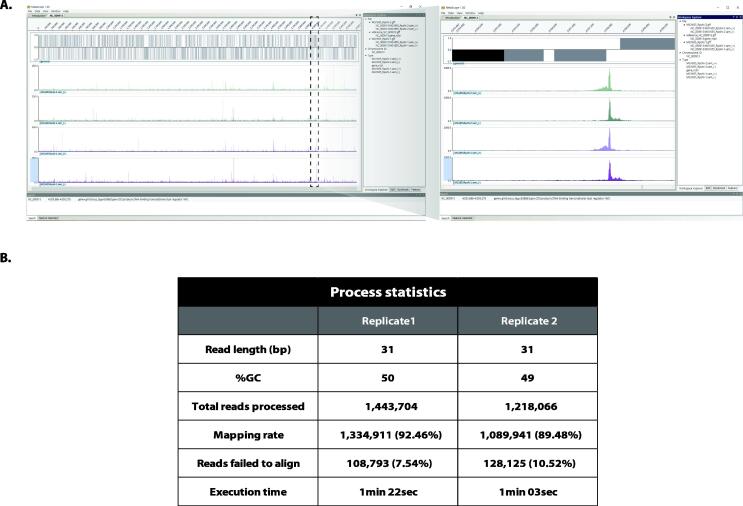
Task: Select the Workspace Explorer tab at bottom right
Action: [x=690, y=187]
